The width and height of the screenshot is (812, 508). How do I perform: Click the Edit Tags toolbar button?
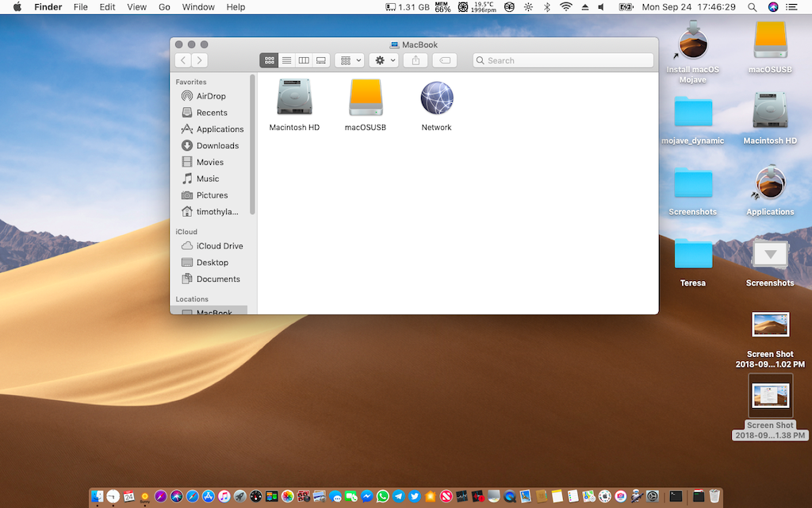(x=444, y=60)
